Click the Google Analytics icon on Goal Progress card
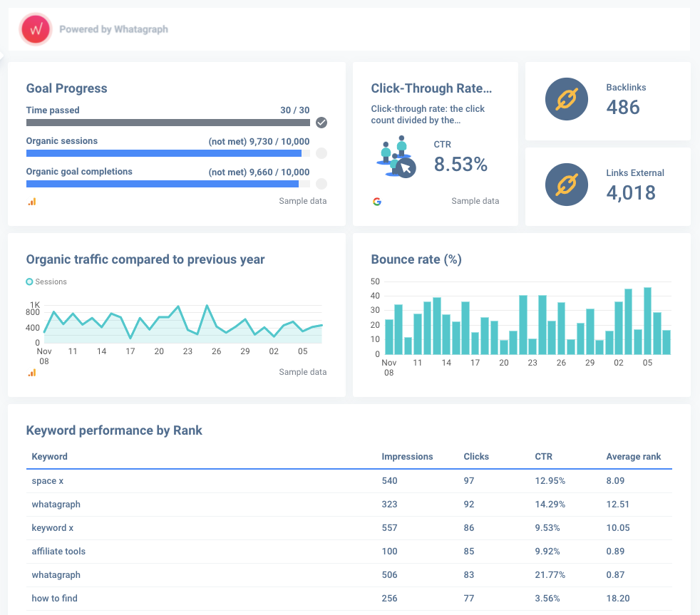 pos(31,201)
